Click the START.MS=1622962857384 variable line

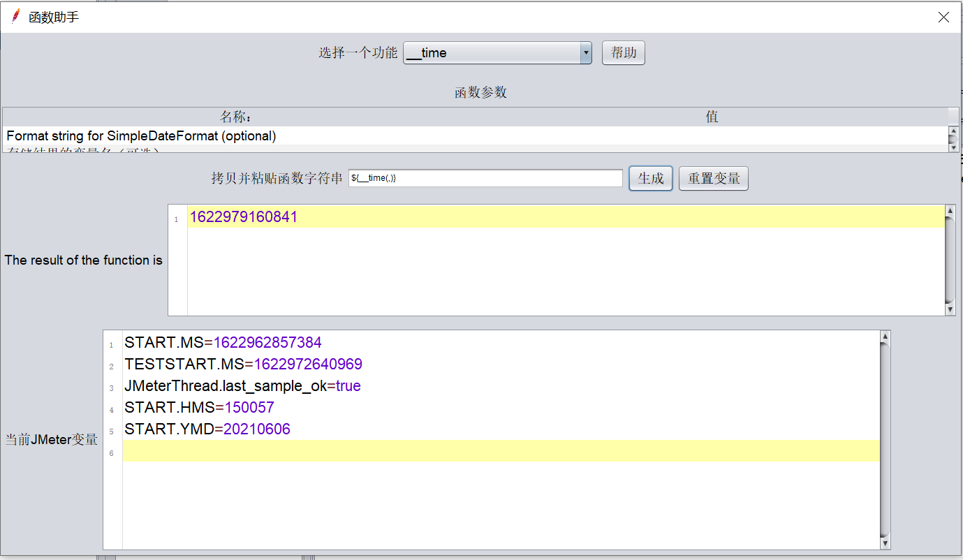tap(223, 343)
